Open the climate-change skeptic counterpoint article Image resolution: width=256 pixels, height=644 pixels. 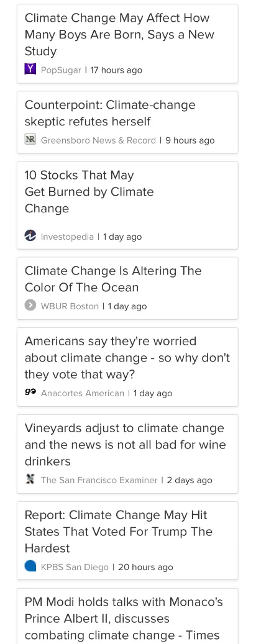(x=127, y=122)
